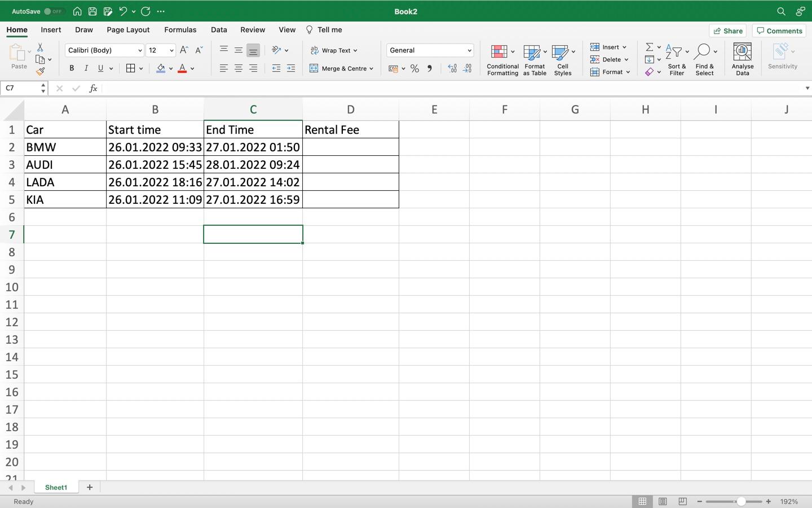Open Cell Styles gallery
Image resolution: width=812 pixels, height=508 pixels.
click(x=563, y=59)
